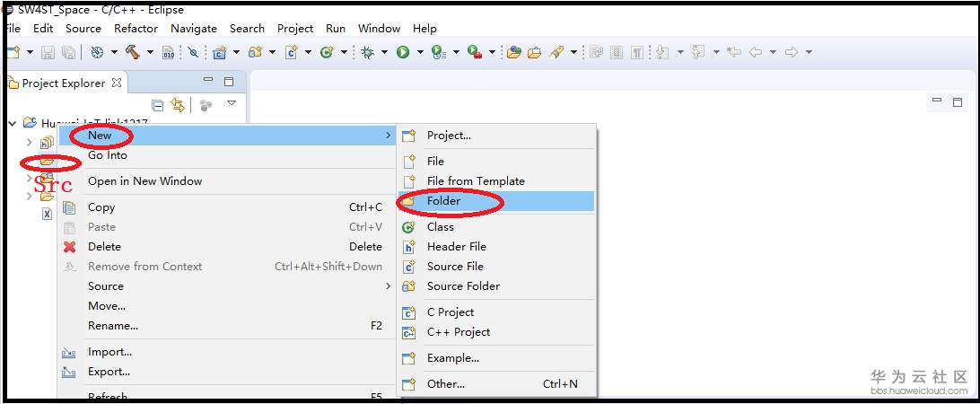
Task: Click the Debug bug icon
Action: click(368, 53)
